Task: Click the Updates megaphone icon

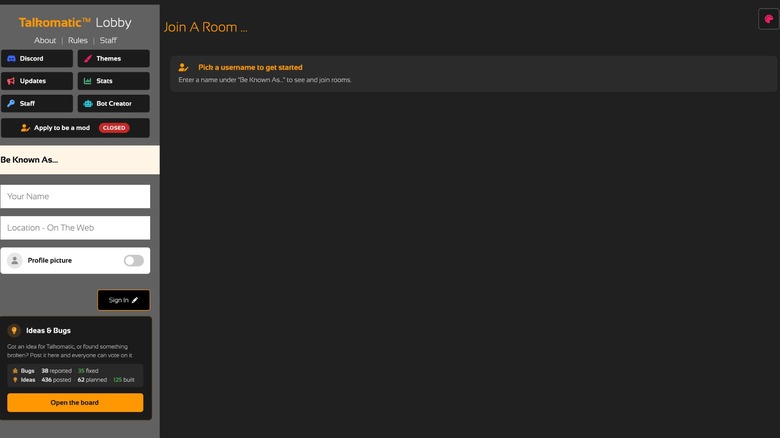Action: click(11, 81)
